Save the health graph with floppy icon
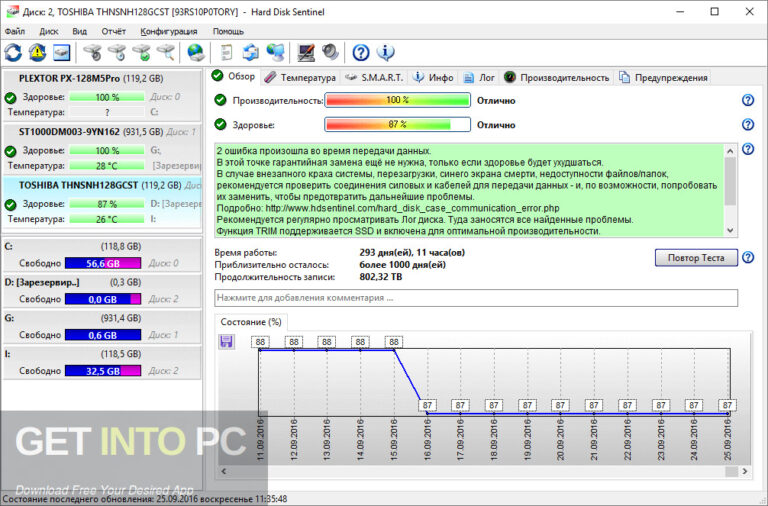Image resolution: width=768 pixels, height=506 pixels. click(x=226, y=341)
